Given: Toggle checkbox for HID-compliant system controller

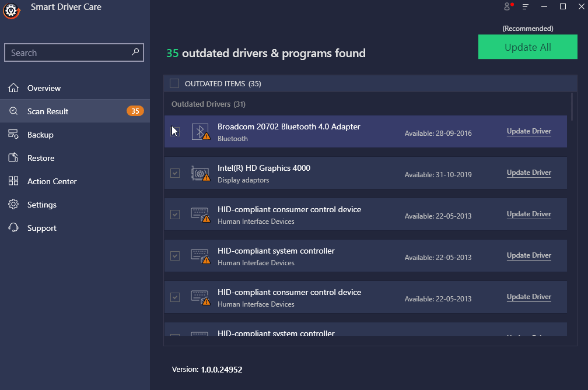Looking at the screenshot, I should [175, 256].
